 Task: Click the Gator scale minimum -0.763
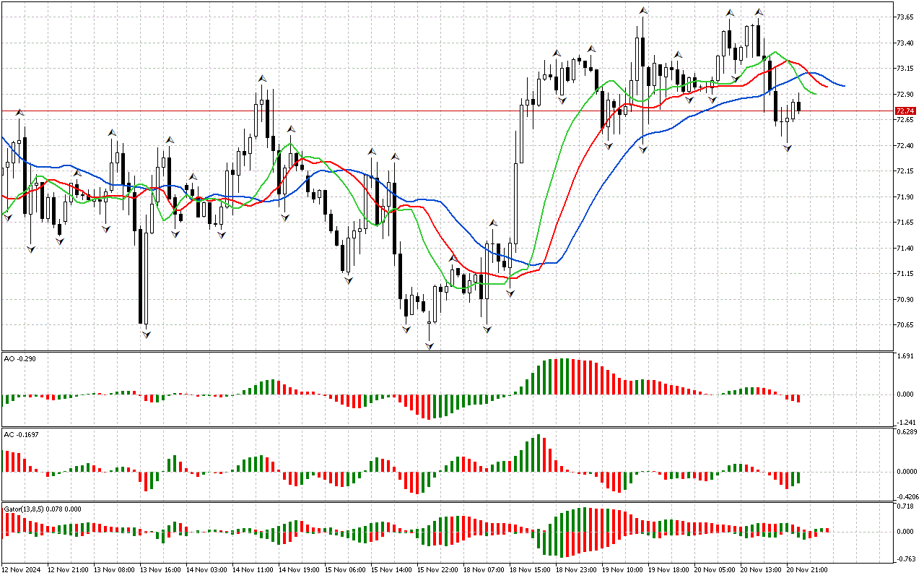point(905,558)
